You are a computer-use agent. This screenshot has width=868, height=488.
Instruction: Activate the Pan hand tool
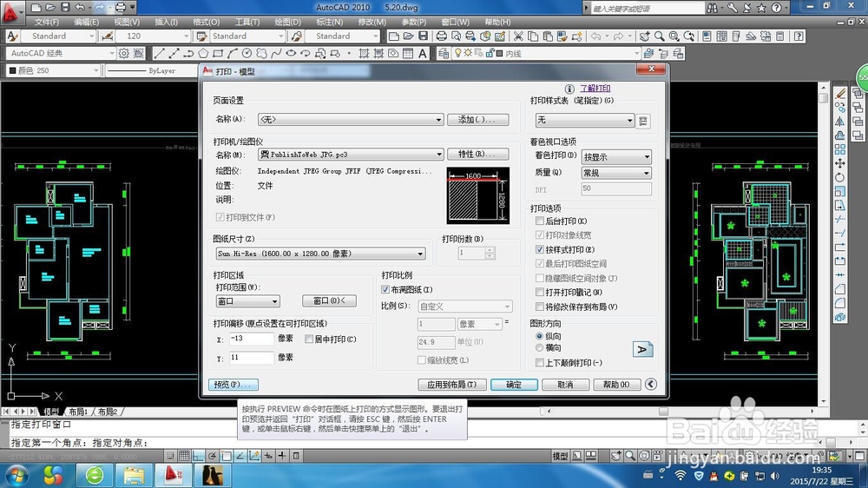(644, 36)
